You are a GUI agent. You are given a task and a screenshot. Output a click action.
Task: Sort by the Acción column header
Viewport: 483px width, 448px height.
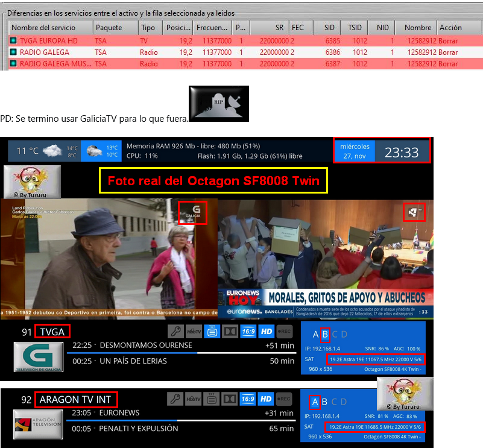(459, 28)
